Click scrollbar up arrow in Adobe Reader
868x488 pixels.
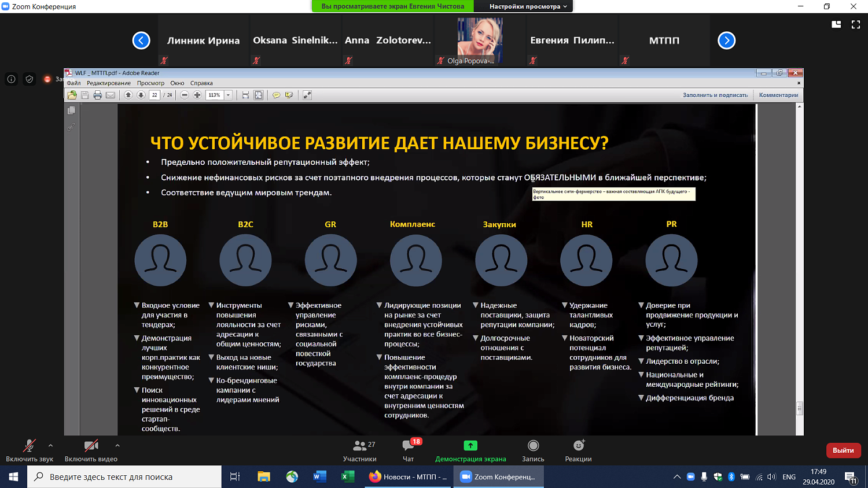click(800, 107)
